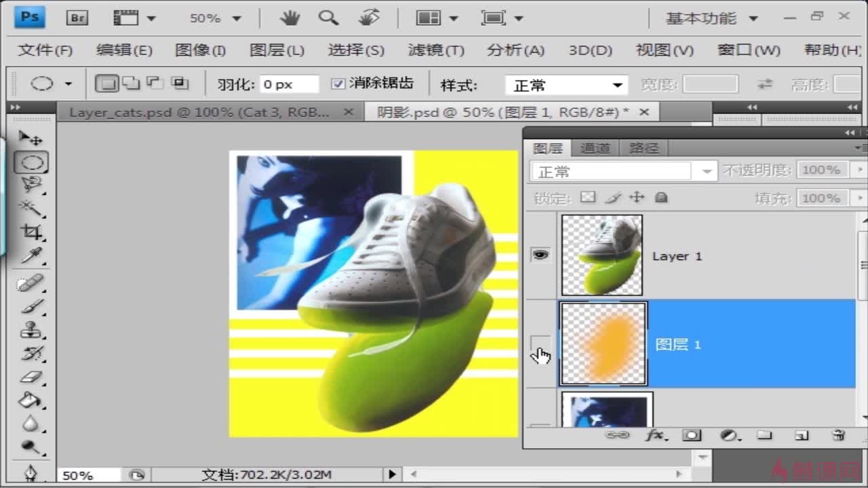Image resolution: width=868 pixels, height=488 pixels.
Task: Select the Spot Healing Brush tool
Action: 31,283
